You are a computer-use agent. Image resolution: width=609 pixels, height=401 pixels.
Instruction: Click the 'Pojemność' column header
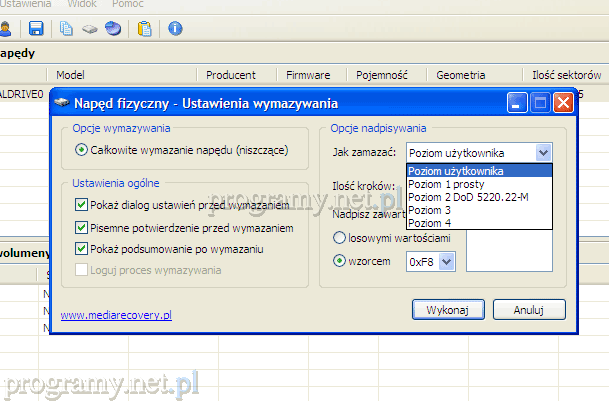[x=383, y=75]
